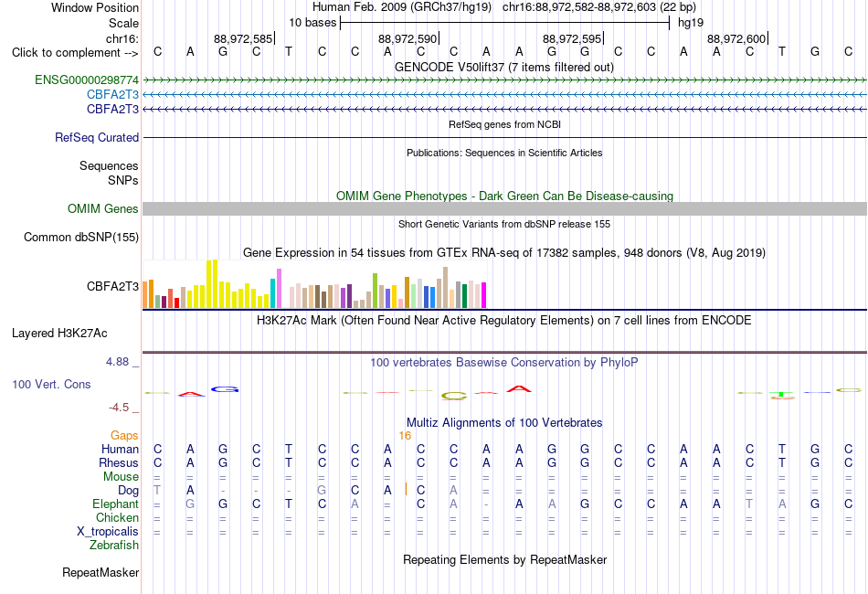The width and height of the screenshot is (868, 594).
Task: Click Multiz Alignments of 100 Vertebrates title
Action: [504, 423]
